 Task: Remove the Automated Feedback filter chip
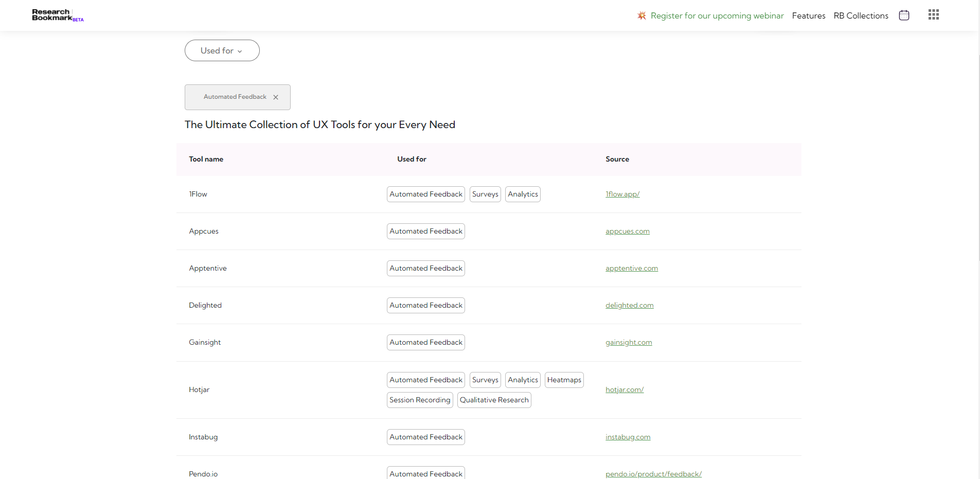pos(276,97)
